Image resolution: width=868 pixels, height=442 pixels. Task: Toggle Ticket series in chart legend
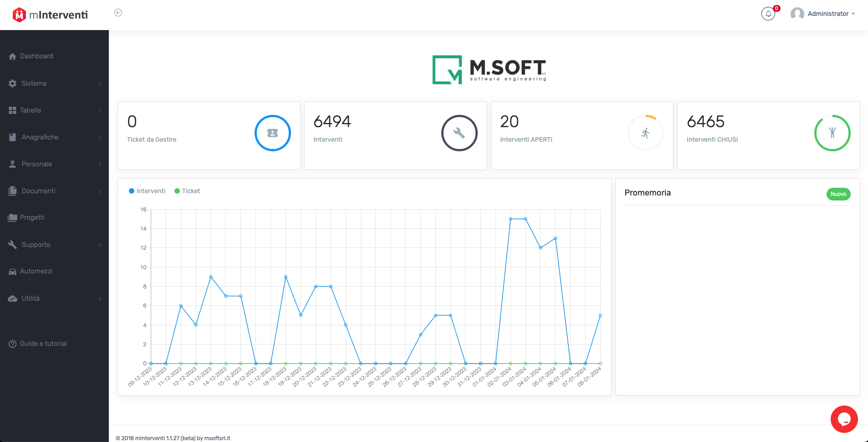187,191
